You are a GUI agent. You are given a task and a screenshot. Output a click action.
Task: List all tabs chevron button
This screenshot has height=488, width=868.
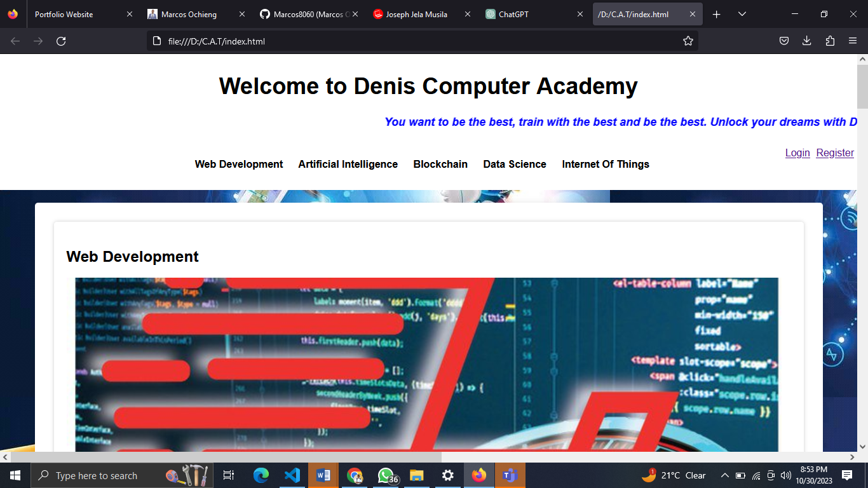742,14
